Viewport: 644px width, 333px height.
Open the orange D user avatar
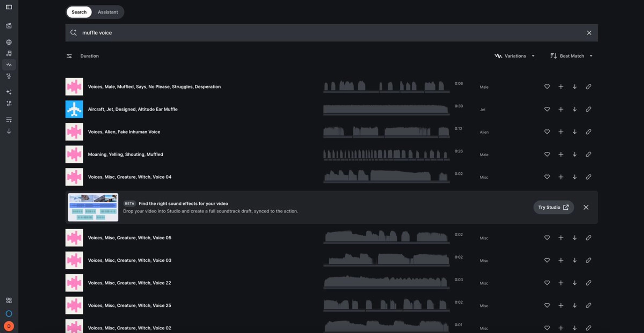pyautogui.click(x=9, y=326)
